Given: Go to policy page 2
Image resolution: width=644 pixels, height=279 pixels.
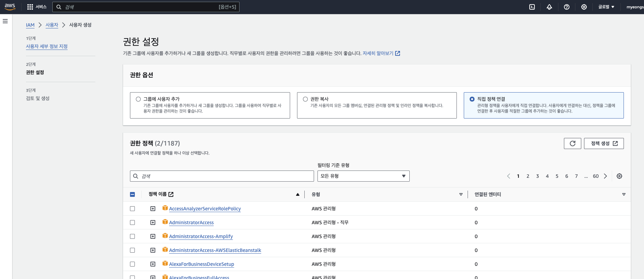Looking at the screenshot, I should coord(528,176).
